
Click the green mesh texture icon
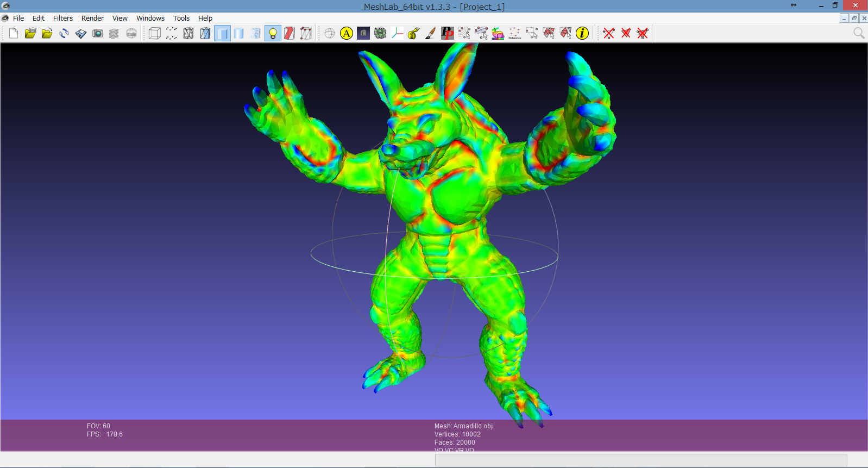click(x=380, y=33)
